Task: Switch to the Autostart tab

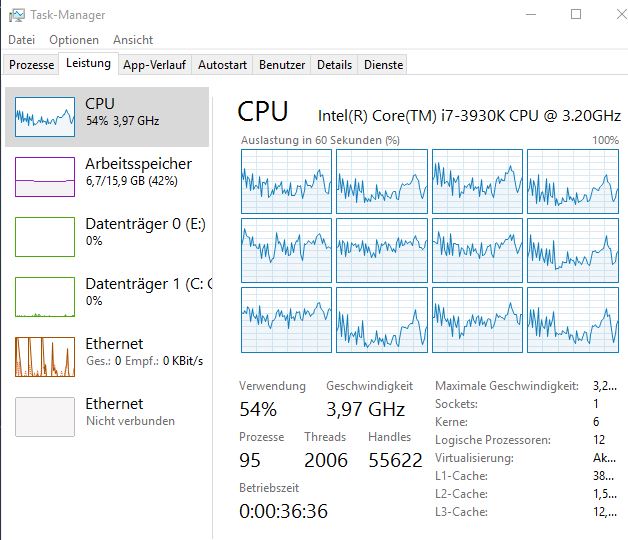Action: click(x=222, y=64)
